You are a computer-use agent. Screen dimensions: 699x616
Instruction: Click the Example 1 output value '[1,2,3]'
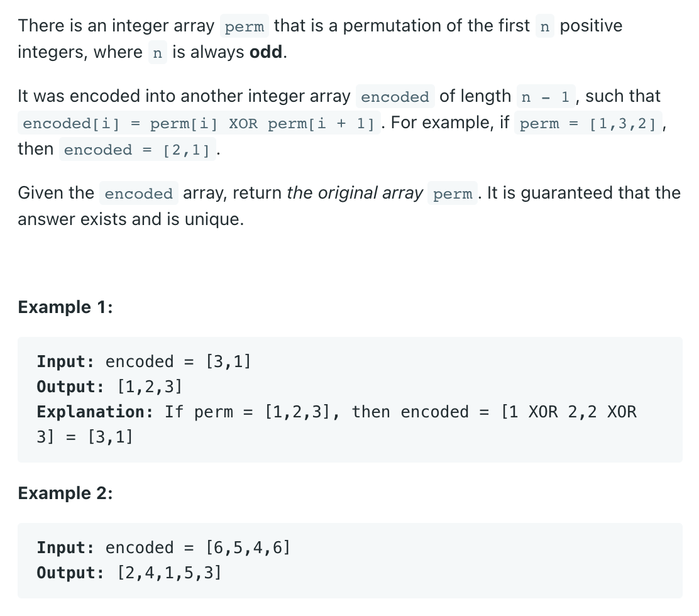tap(150, 387)
